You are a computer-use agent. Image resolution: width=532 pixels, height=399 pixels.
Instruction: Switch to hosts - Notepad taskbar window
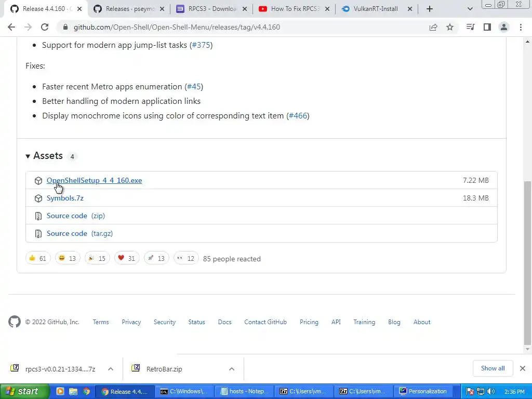pyautogui.click(x=244, y=391)
